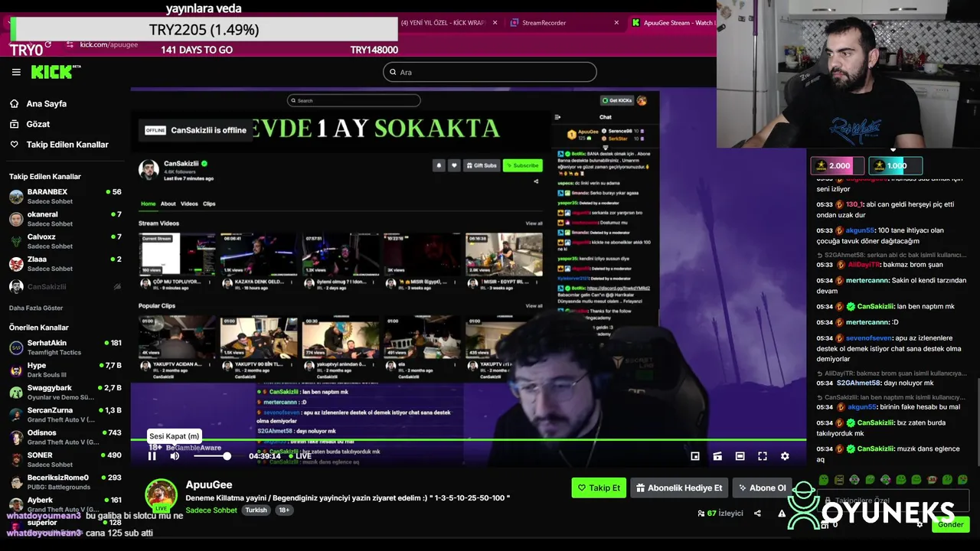Open mertercannn on the Sakin ol message
Viewport: 980px width, 551px height.
[x=867, y=280]
